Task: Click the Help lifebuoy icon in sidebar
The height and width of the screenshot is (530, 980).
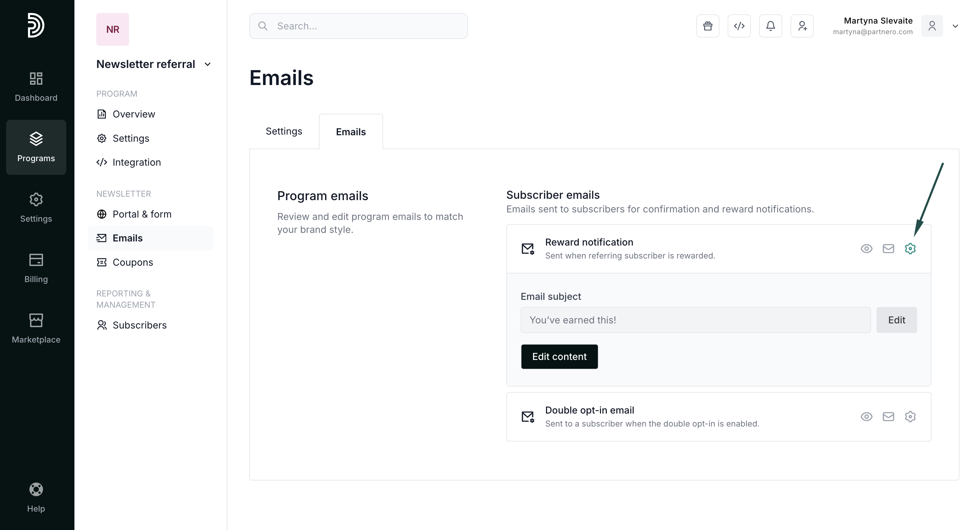Action: point(36,489)
